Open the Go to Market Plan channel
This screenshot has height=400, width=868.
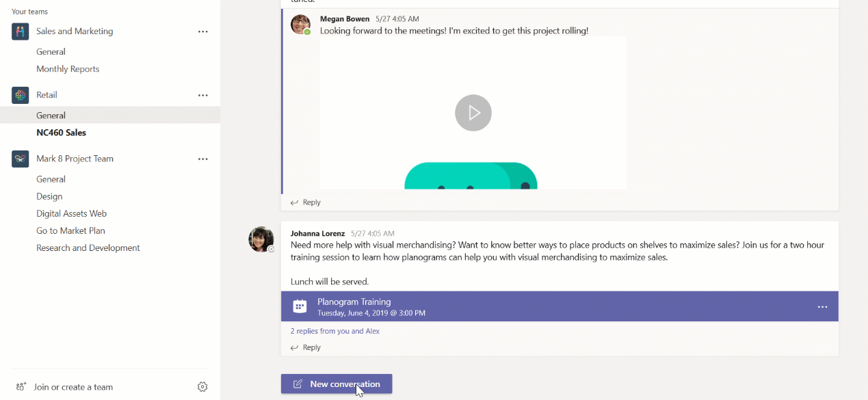click(x=72, y=230)
